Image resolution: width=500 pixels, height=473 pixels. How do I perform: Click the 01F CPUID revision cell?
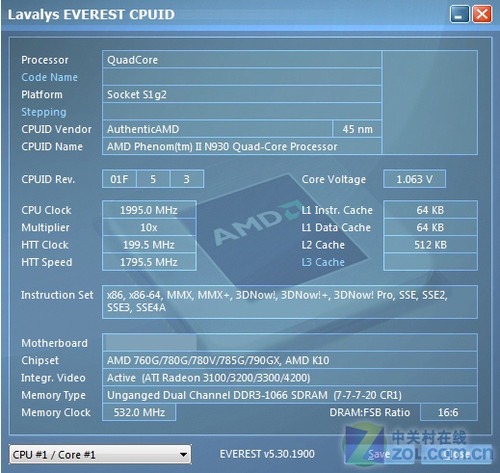pyautogui.click(x=119, y=179)
